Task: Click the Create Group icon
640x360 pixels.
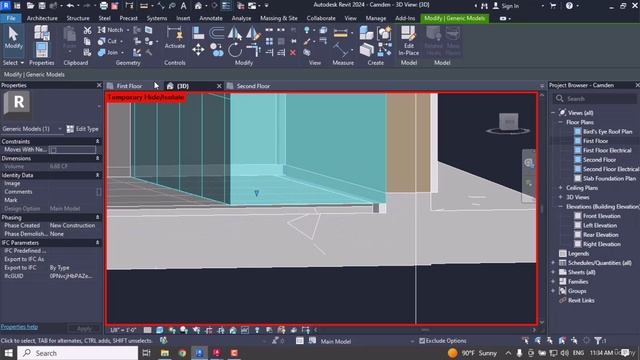Action: click(x=384, y=33)
